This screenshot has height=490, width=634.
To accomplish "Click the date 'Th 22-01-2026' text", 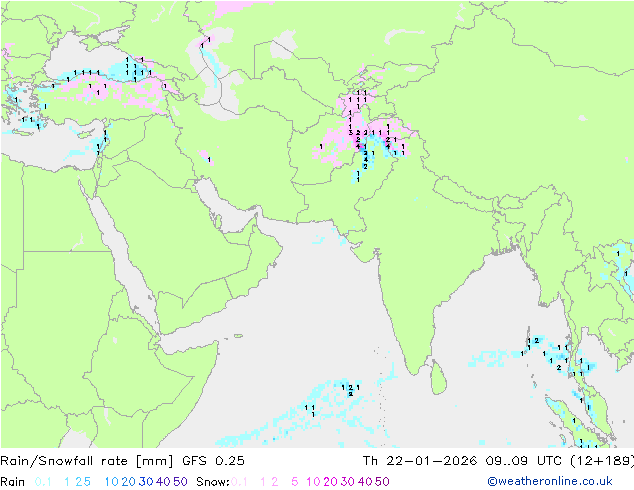I will click(420, 461).
